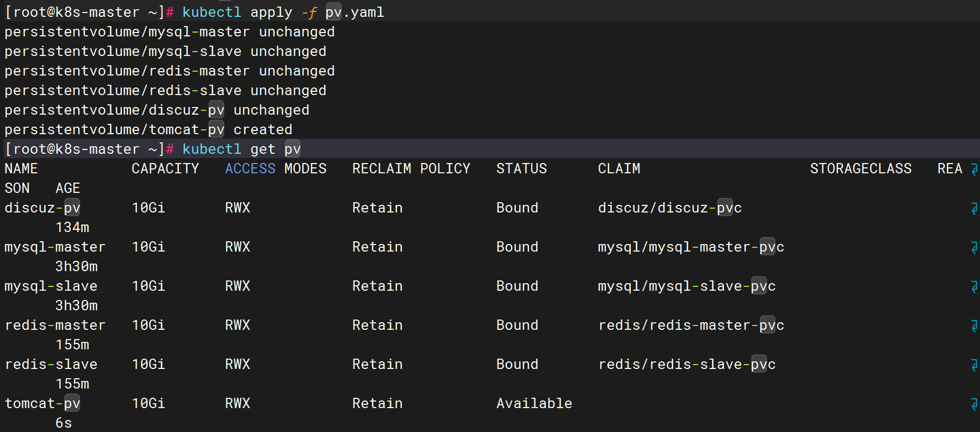Click the 'kubectl apply -f pv.yaml' command text
The width and height of the screenshot is (980, 432).
[x=283, y=12]
